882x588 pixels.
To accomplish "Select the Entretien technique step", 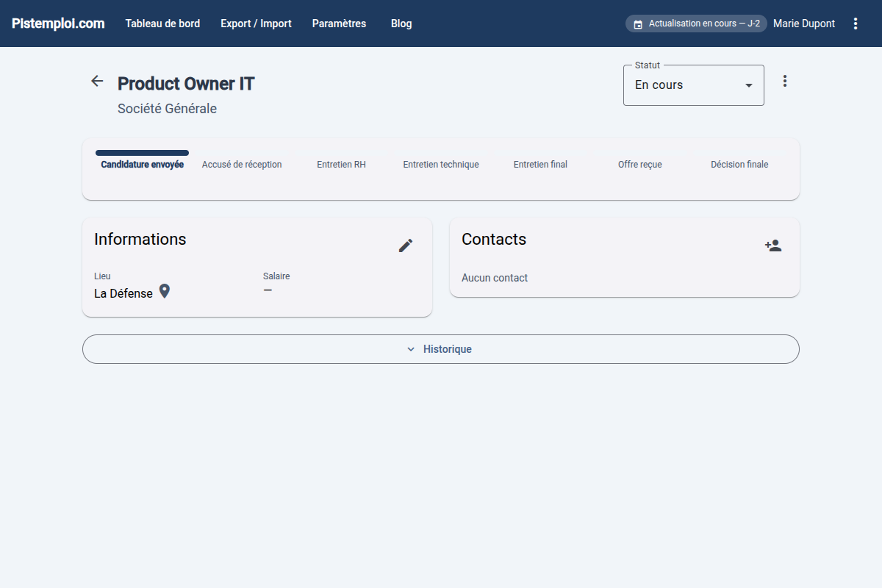I will click(441, 165).
